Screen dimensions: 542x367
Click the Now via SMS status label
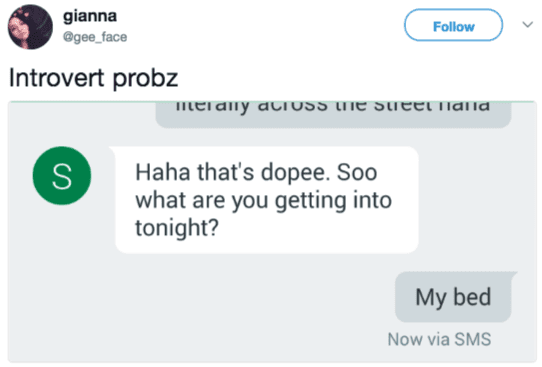439,339
